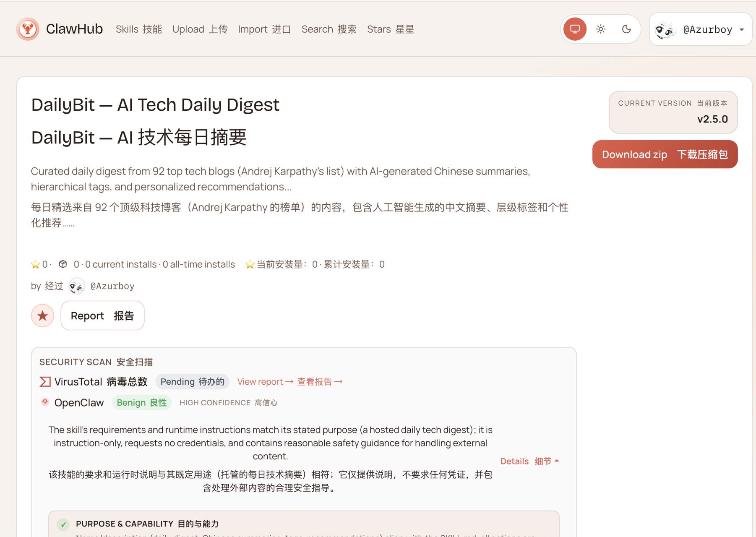Click the @Azurboy author link
Viewport: 756px width, 537px height.
tap(112, 286)
